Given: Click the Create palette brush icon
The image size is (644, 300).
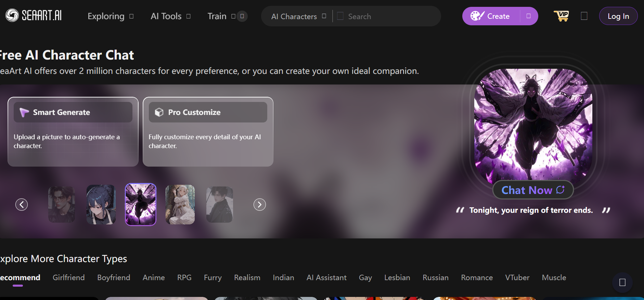Looking at the screenshot, I should (477, 16).
